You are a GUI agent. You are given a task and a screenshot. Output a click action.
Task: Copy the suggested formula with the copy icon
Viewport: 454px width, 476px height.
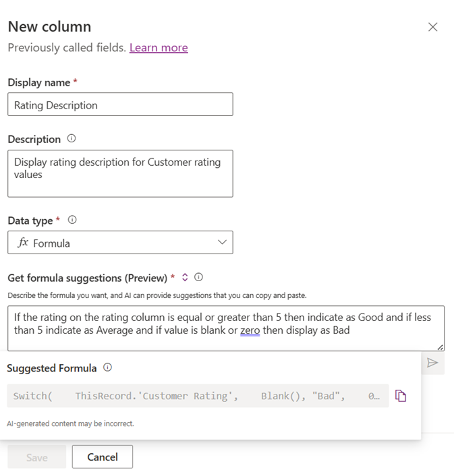pyautogui.click(x=401, y=396)
